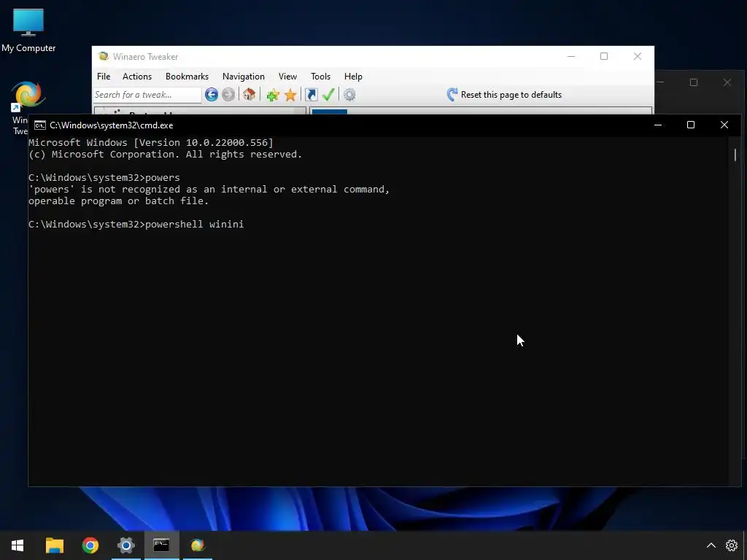This screenshot has height=560, width=747.
Task: Open the Navigation menu in Winaero Tweaker
Action: [244, 76]
